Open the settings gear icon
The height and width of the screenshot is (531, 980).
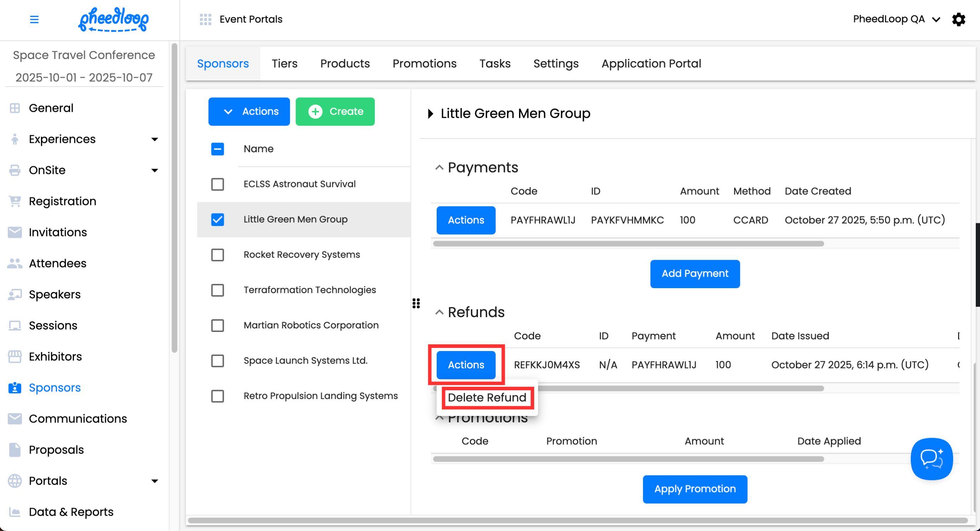(x=958, y=19)
